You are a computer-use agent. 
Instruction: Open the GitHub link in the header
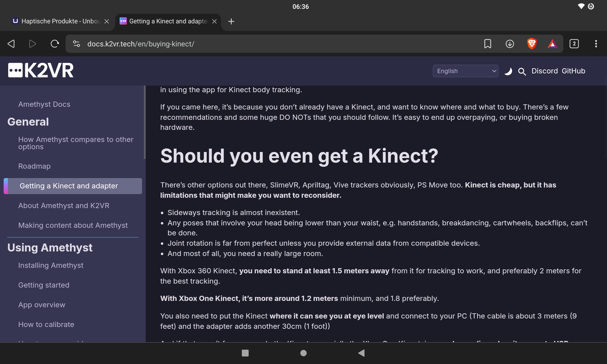click(573, 71)
